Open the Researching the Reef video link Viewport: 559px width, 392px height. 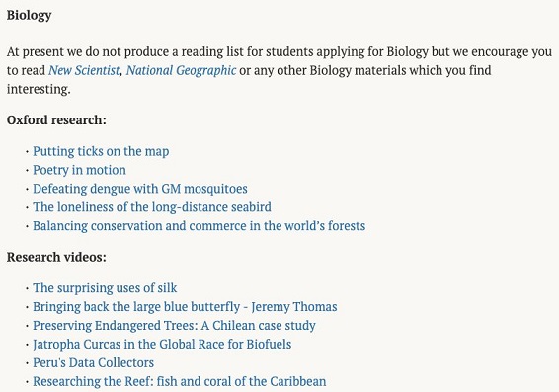180,381
